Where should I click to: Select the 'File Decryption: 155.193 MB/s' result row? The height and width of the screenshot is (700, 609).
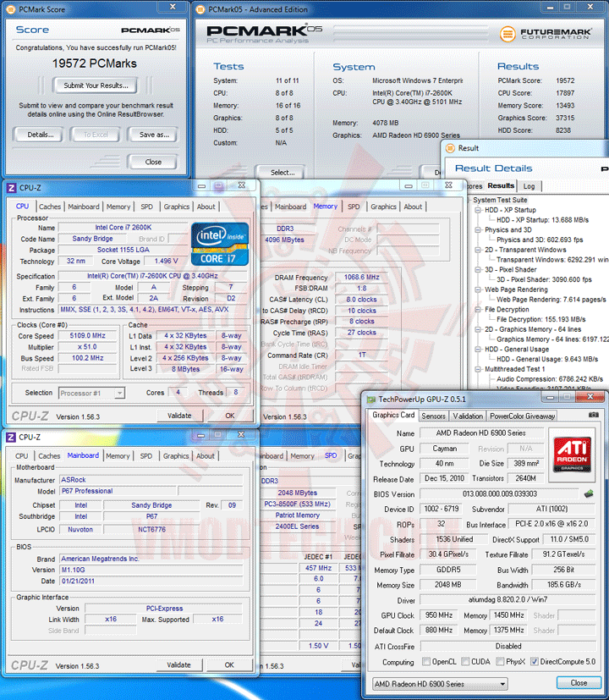[540, 320]
